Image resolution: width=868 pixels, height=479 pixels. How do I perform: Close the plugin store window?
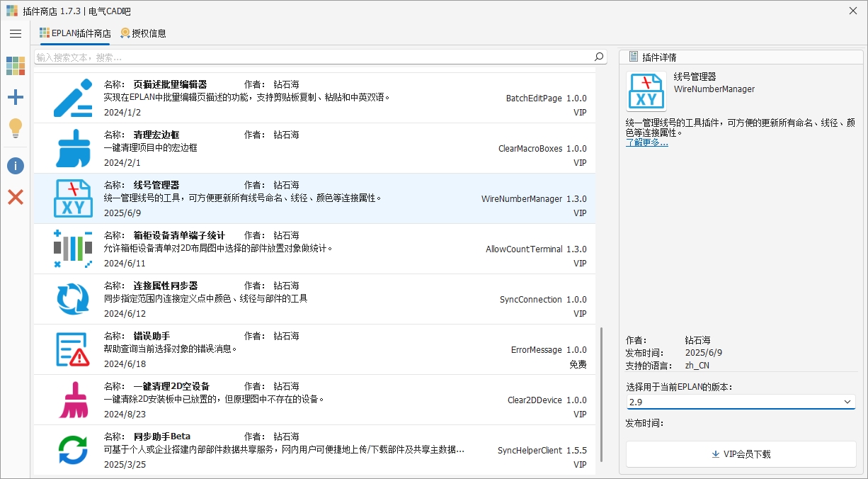(x=852, y=11)
